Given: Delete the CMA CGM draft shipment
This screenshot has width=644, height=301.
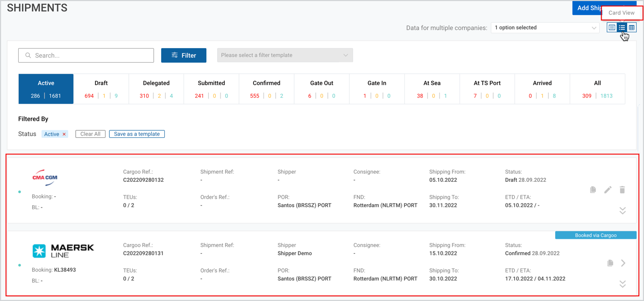Looking at the screenshot, I should click(x=622, y=190).
